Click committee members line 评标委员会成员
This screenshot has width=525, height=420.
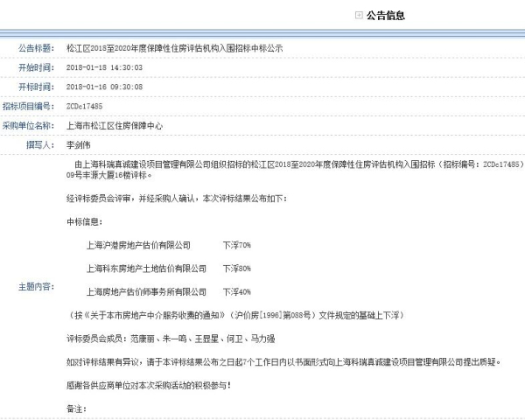(x=171, y=339)
